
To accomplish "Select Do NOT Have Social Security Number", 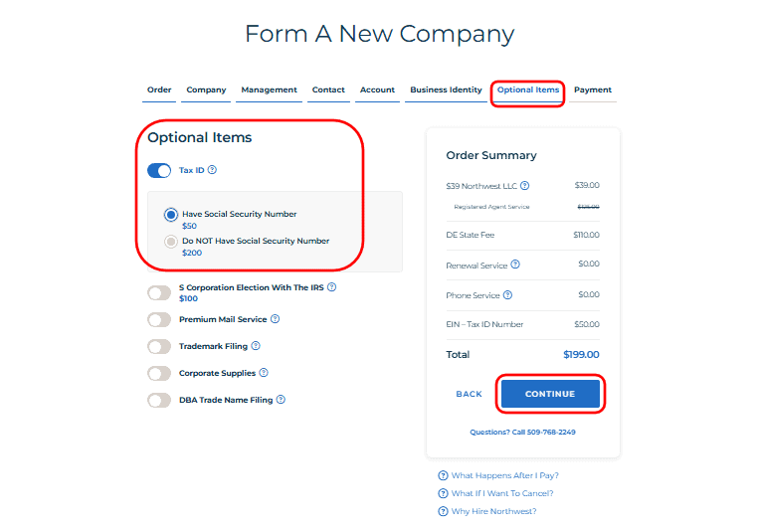I will [x=171, y=241].
